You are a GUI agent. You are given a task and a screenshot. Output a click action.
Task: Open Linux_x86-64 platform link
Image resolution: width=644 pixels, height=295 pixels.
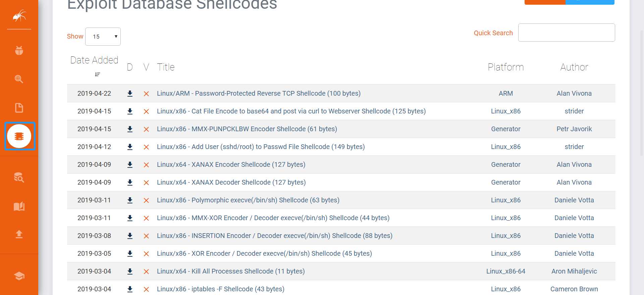coord(505,271)
